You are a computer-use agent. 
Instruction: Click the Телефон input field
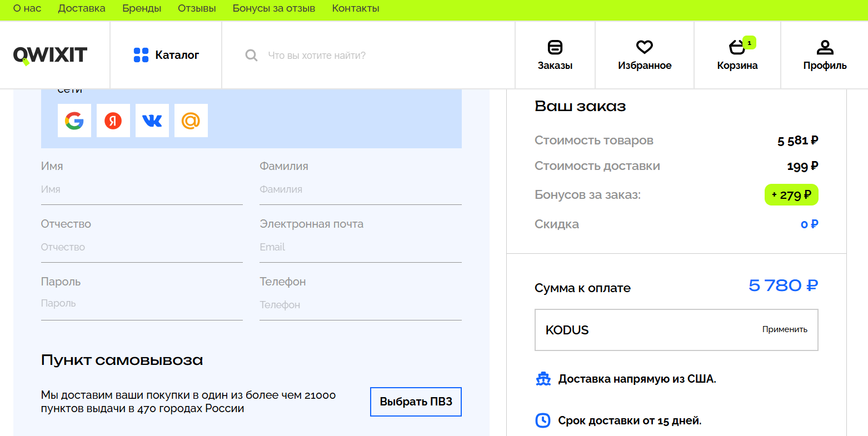[360, 304]
